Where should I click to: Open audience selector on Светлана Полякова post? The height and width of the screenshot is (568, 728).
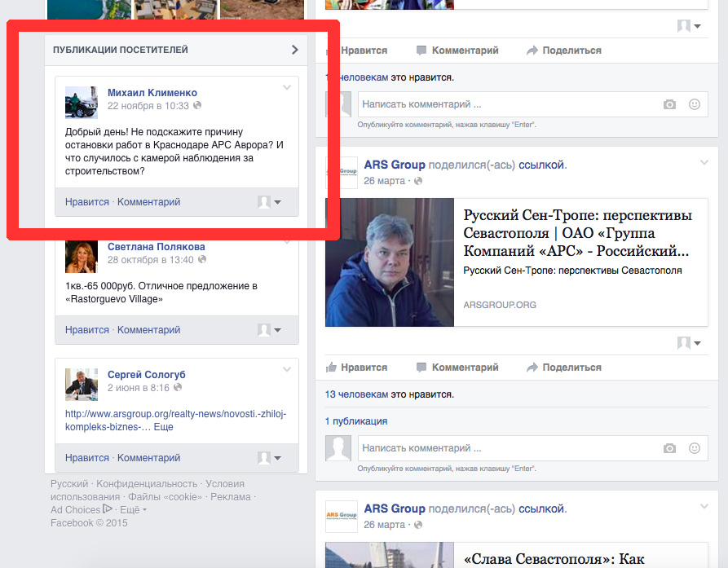[270, 330]
